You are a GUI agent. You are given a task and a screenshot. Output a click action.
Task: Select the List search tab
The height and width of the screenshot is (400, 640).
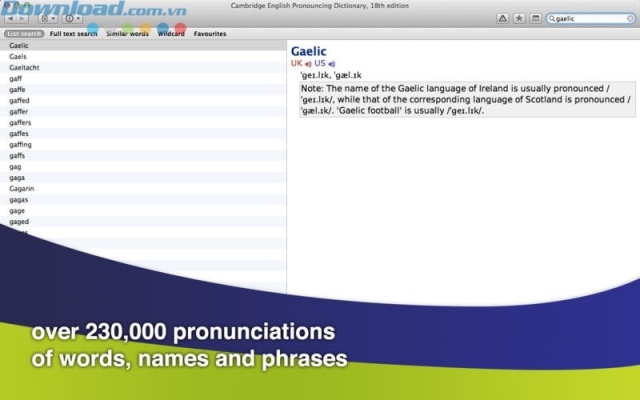[24, 34]
